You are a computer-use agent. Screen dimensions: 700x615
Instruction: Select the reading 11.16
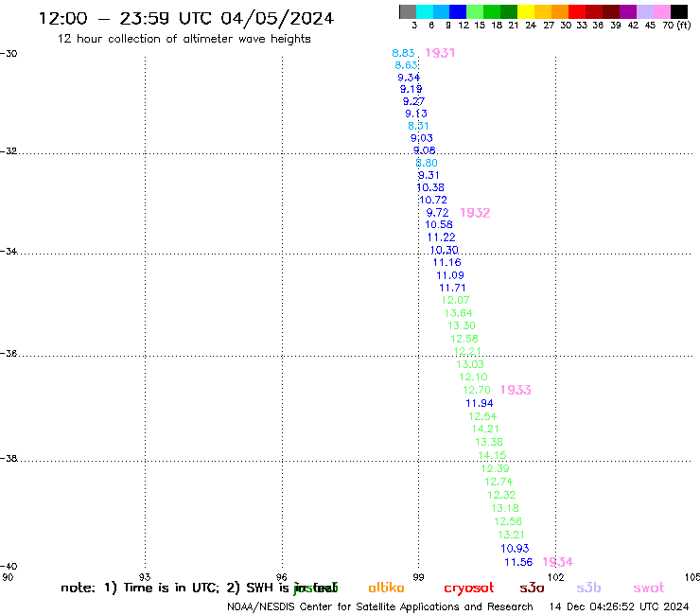coord(446,262)
